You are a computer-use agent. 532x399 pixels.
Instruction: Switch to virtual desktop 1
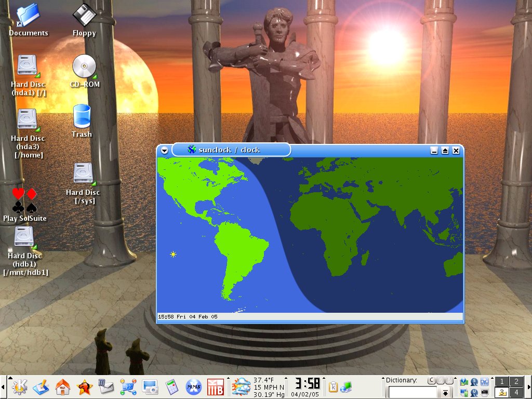tap(502, 381)
